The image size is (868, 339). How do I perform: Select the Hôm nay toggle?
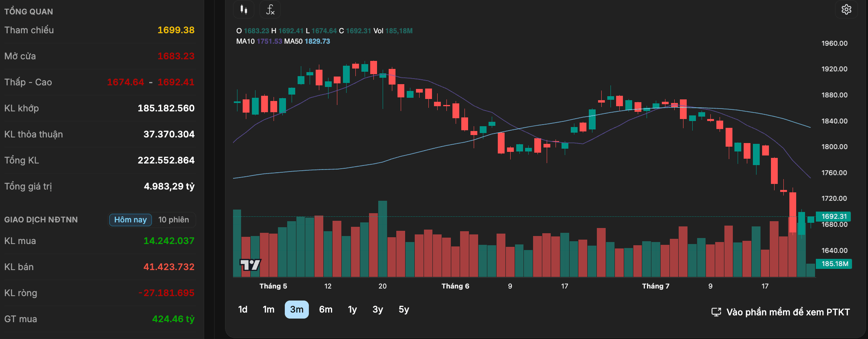coord(130,220)
